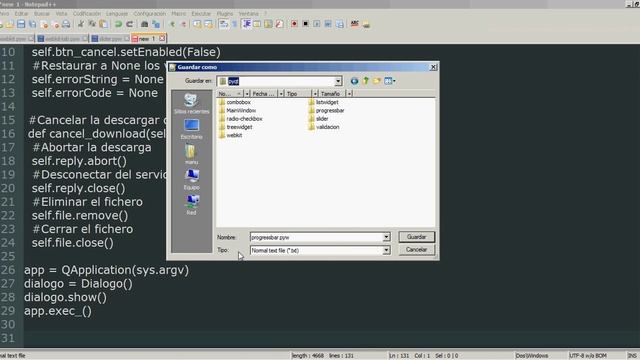This screenshot has height=360, width=640.
Task: Open the Vista menu
Action: pyautogui.click(x=61, y=13)
